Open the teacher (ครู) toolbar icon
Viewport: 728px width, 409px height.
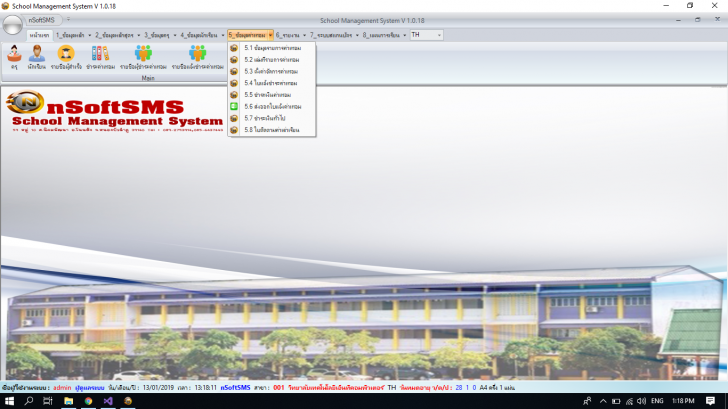[14, 57]
